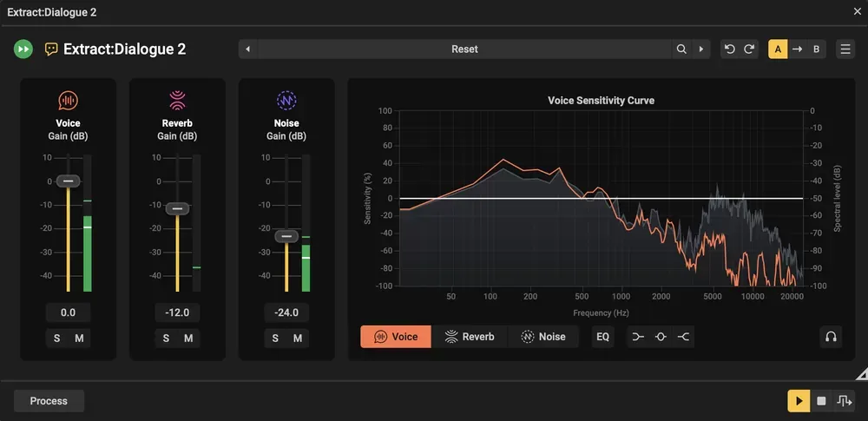Click the signal routing icon next to stop
This screenshot has height=421, width=868.
[845, 401]
